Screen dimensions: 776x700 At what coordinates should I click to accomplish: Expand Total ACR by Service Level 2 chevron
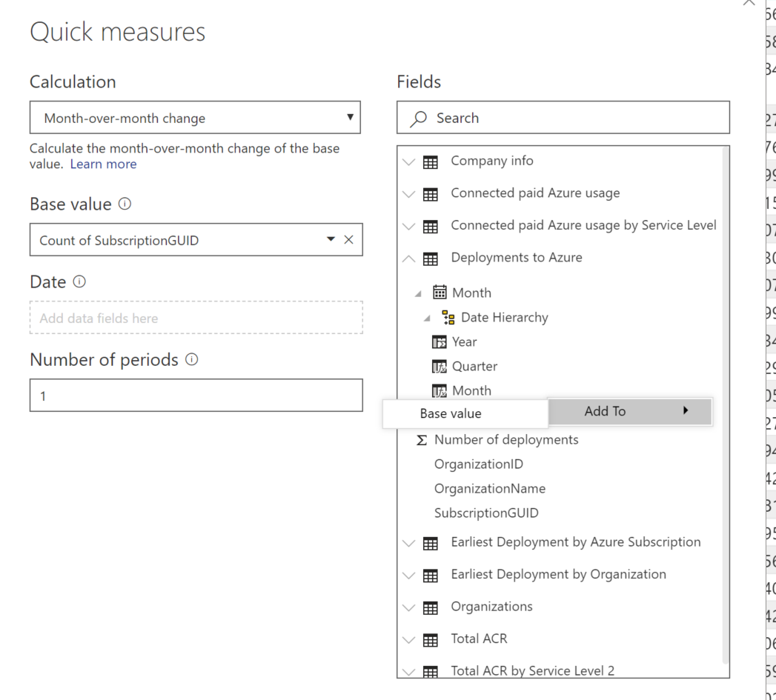tap(409, 672)
